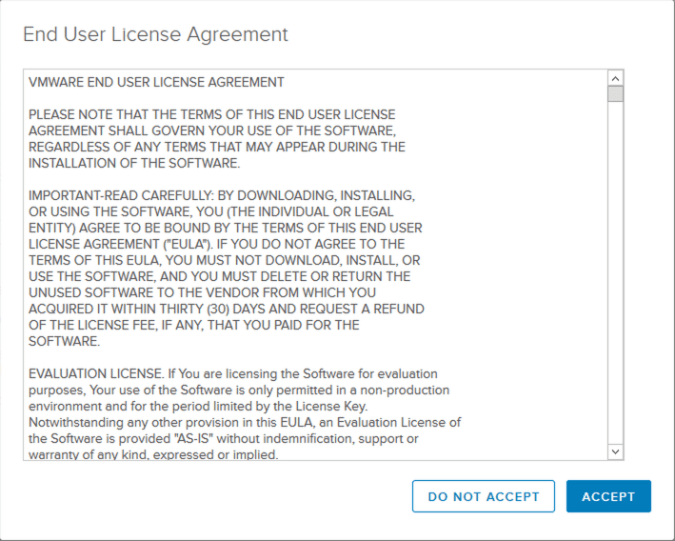Click the scrollbar down arrow
Viewport: 675px width, 541px height.
tap(615, 452)
